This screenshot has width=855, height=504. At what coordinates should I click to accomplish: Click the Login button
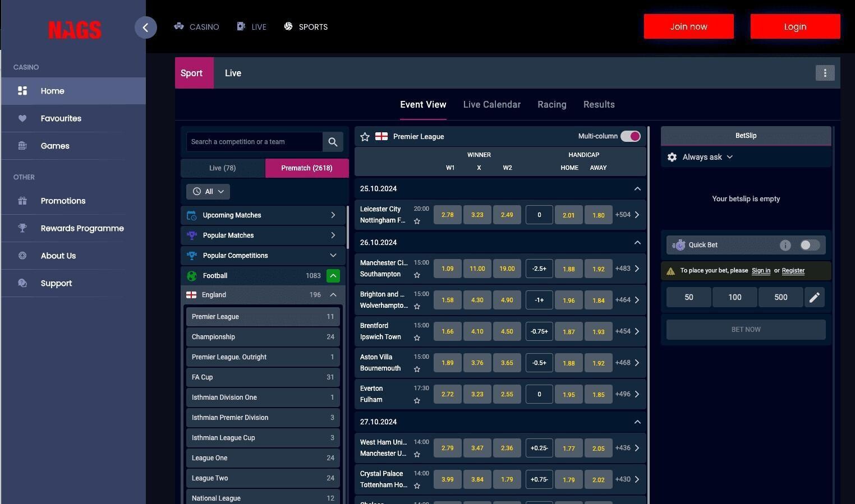(796, 26)
